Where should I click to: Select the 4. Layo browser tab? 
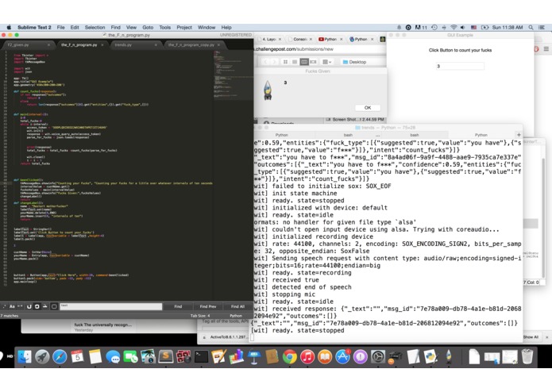tap(269, 39)
